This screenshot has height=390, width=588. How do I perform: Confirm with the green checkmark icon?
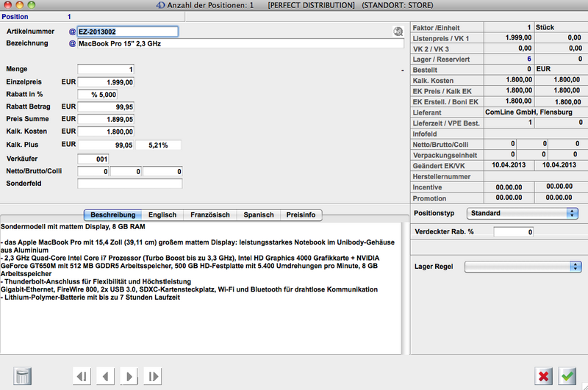pyautogui.click(x=567, y=376)
